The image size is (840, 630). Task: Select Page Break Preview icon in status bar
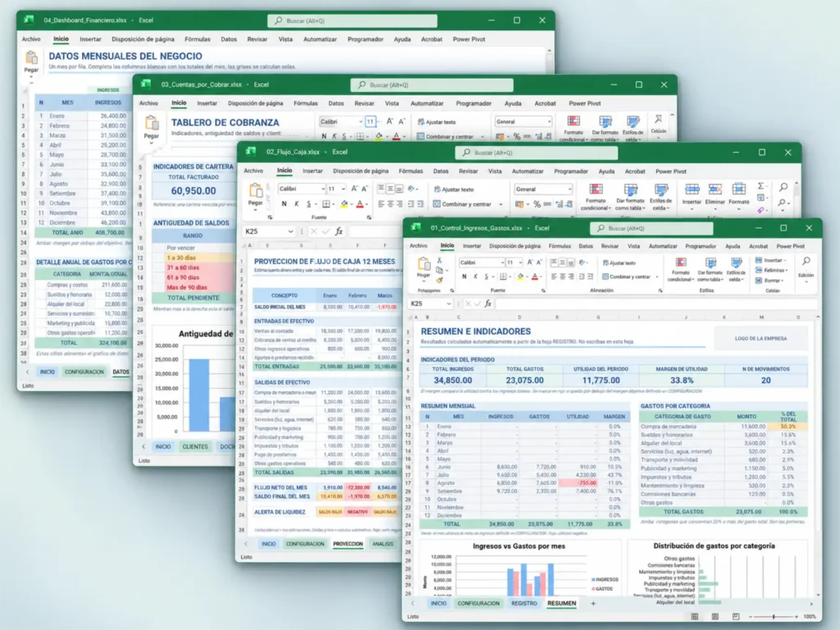pyautogui.click(x=736, y=617)
